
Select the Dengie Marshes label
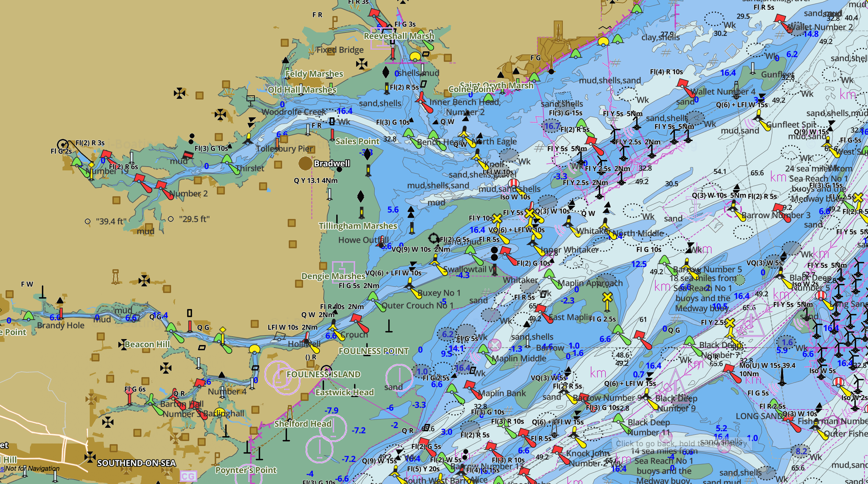(333, 276)
